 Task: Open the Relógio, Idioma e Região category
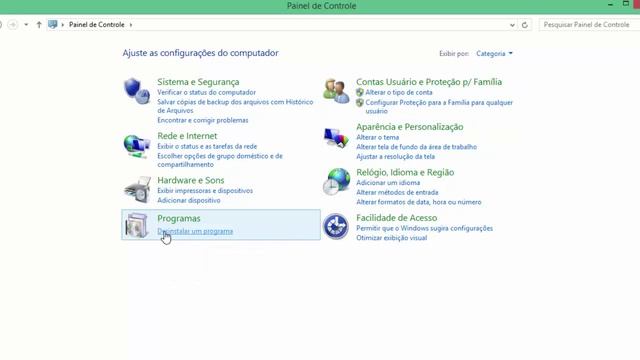coord(405,172)
